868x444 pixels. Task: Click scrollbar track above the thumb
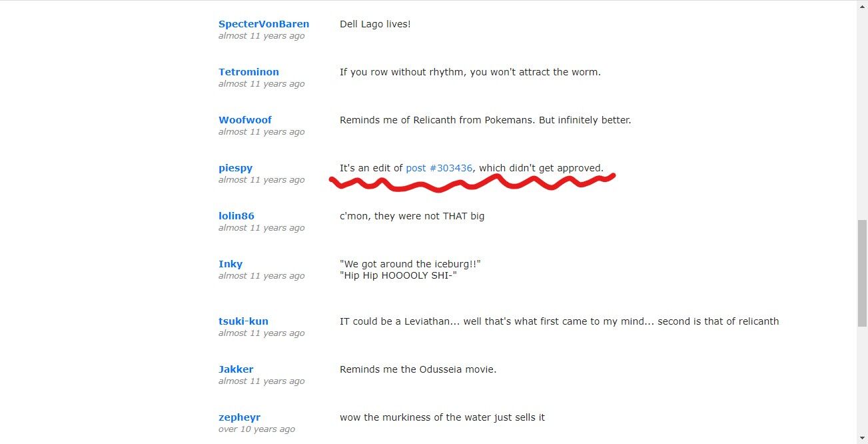(862, 110)
